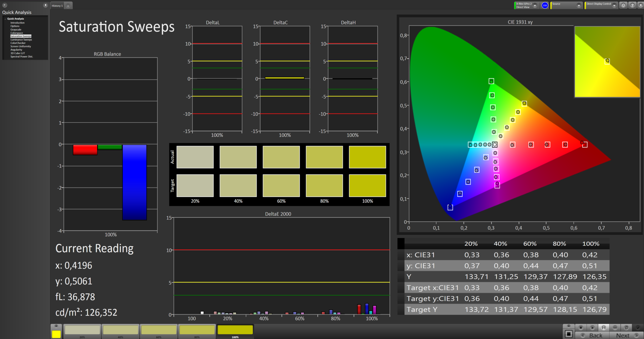Click the infinity continuous-read icon
The width and height of the screenshot is (644, 339).
click(615, 328)
